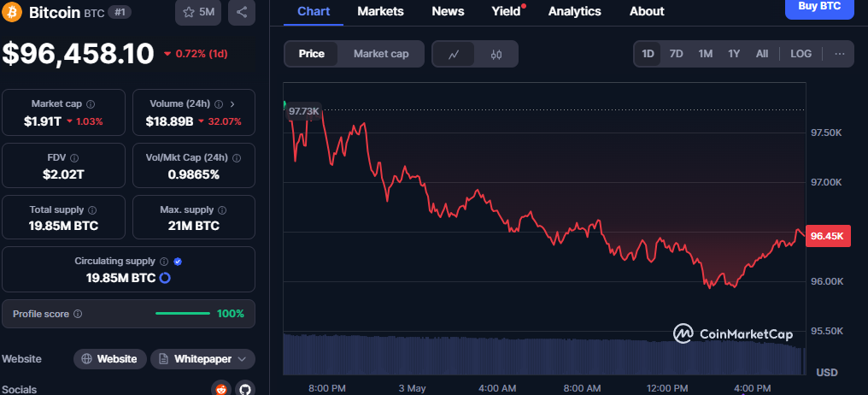868x395 pixels.
Task: Click the 0.9865% Vol/Mkt Cap value
Action: [x=194, y=174]
